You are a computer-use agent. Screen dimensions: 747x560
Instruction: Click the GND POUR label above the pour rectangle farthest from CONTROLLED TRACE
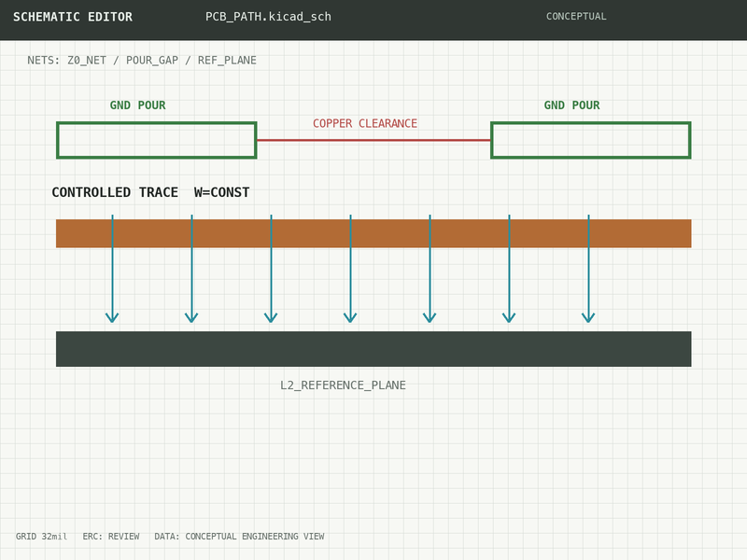click(x=571, y=105)
